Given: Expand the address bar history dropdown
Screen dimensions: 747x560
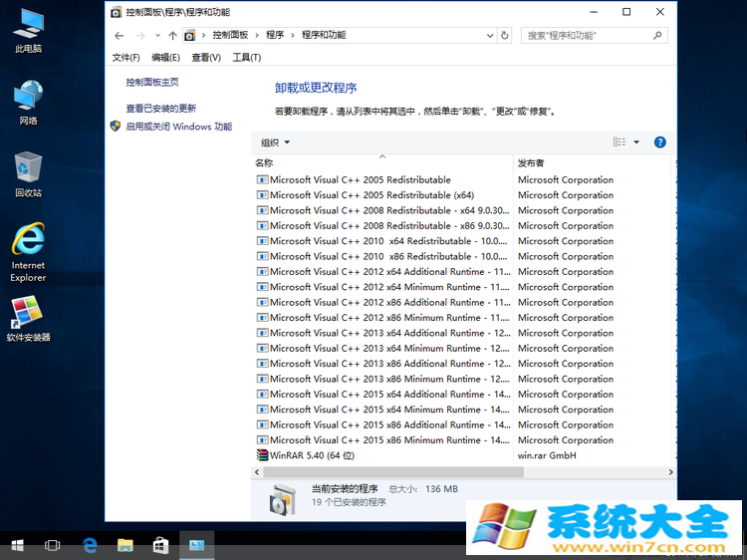Looking at the screenshot, I should tap(490, 35).
